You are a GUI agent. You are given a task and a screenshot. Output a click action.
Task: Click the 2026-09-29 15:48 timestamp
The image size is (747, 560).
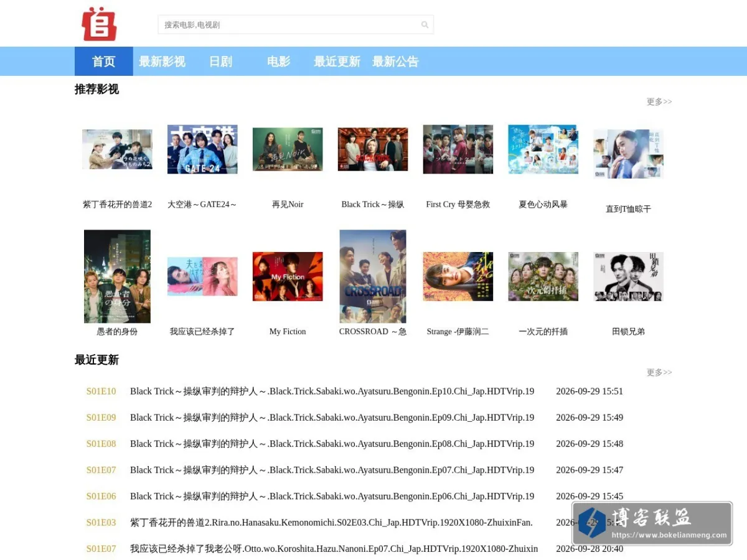[590, 444]
